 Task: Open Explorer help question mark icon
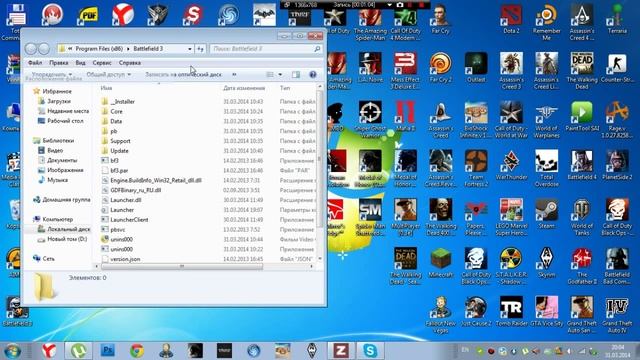[x=313, y=74]
